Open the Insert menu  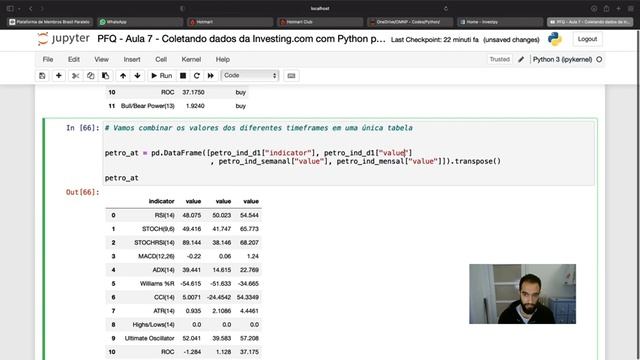click(132, 59)
